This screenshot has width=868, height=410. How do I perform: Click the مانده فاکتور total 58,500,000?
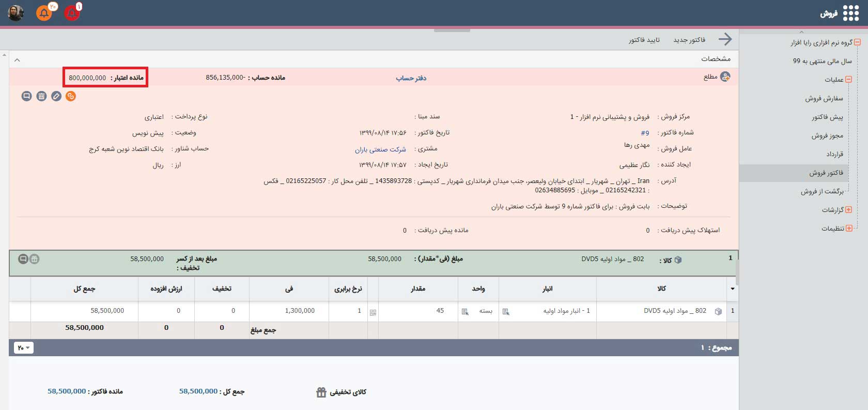click(67, 391)
